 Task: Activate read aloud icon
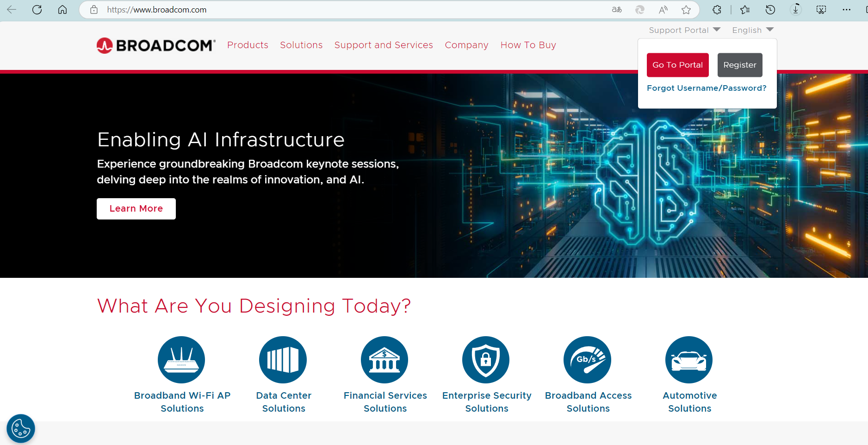[663, 10]
